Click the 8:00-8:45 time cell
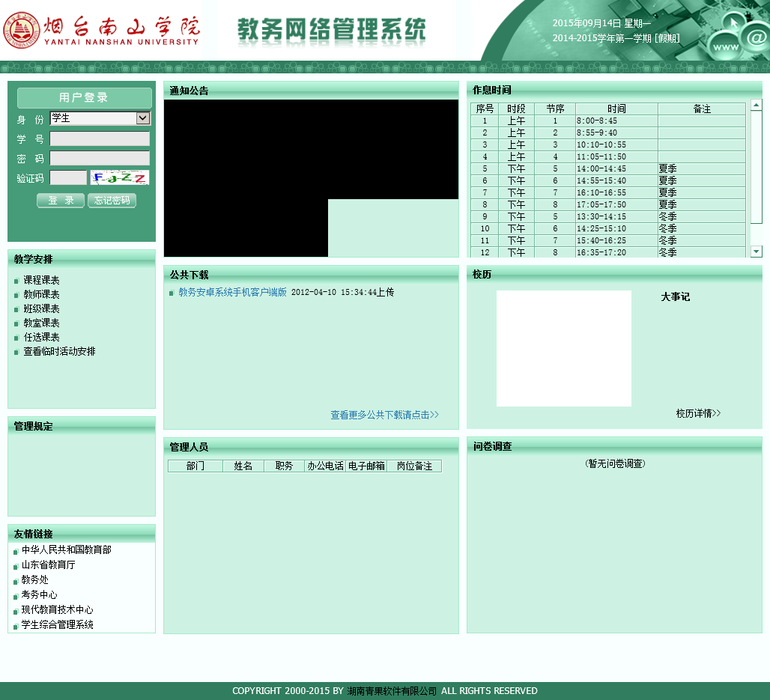The width and height of the screenshot is (770, 700). coord(616,121)
